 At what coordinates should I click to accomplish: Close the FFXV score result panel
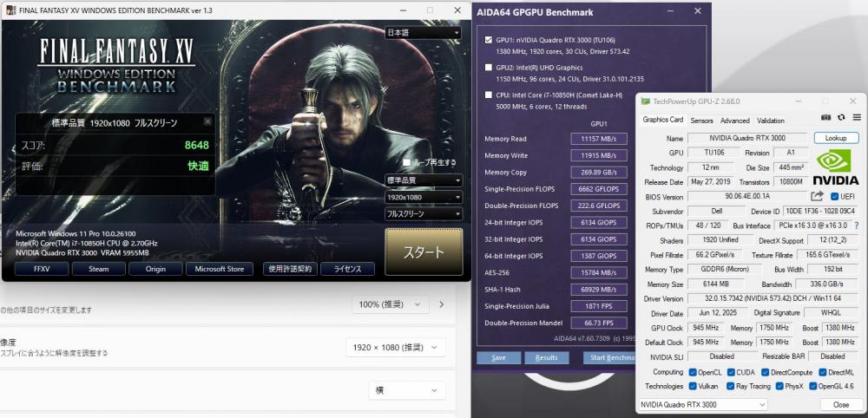(x=207, y=122)
